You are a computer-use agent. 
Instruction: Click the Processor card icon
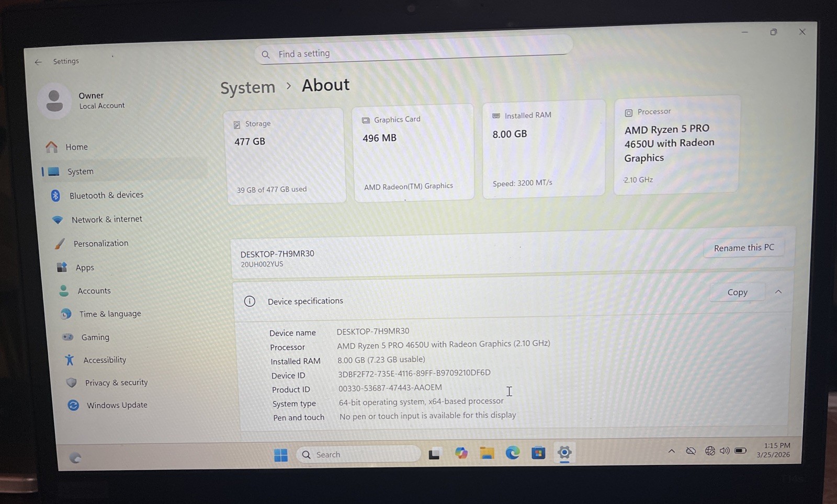click(x=628, y=112)
